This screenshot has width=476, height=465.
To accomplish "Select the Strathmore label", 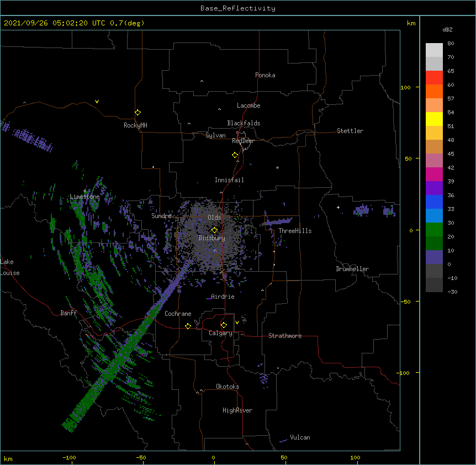I will 285,336.
